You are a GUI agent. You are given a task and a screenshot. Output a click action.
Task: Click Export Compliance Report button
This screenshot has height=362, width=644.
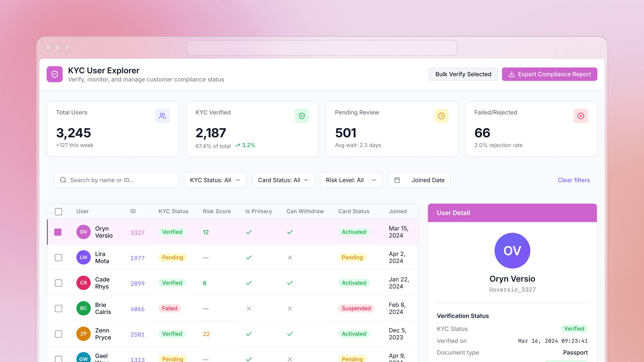[550, 74]
